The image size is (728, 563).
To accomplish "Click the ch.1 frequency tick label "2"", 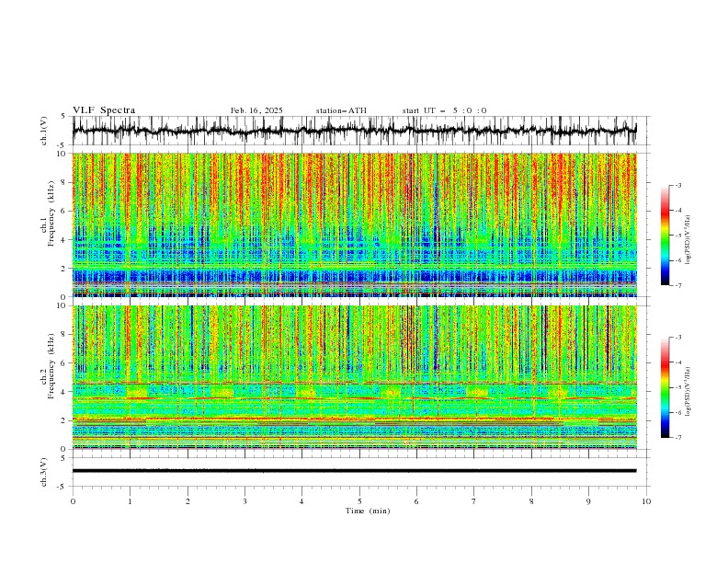I will pyautogui.click(x=64, y=269).
